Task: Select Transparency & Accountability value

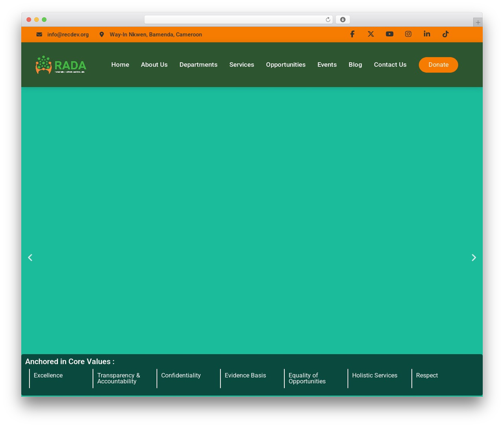Action: pyautogui.click(x=119, y=378)
